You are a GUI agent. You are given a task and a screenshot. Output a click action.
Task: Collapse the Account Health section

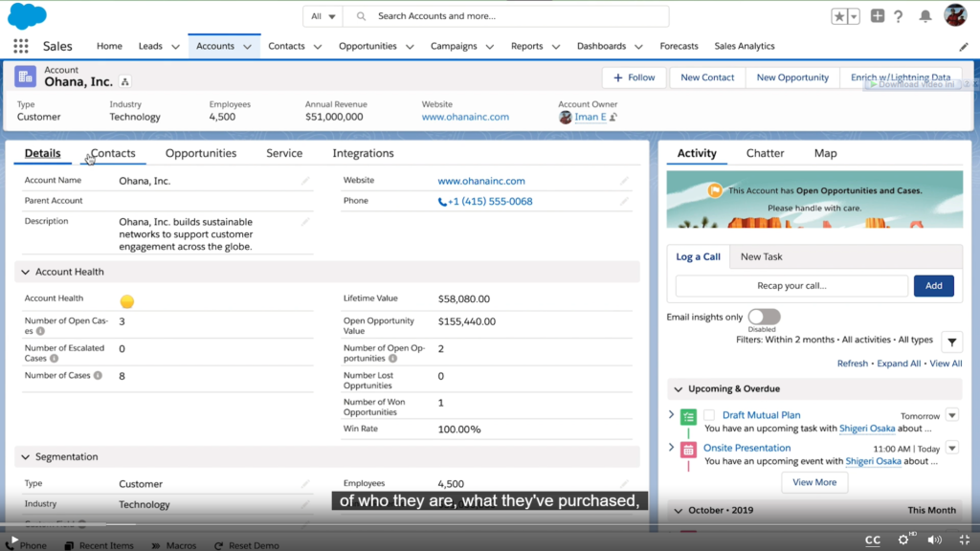[25, 272]
